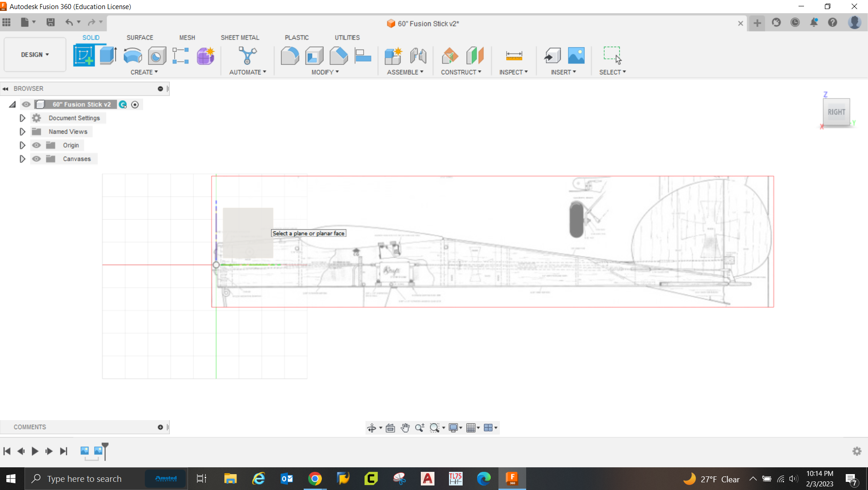Click the Extrude tool icon
Screen dimensions: 868x490
[x=108, y=56]
